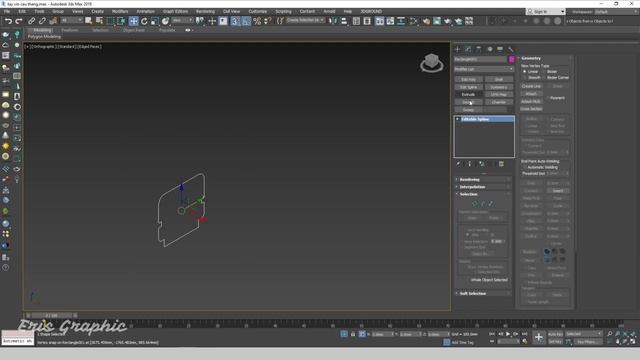Click the Attach Mult. button
This screenshot has height=360, width=640.
[531, 102]
